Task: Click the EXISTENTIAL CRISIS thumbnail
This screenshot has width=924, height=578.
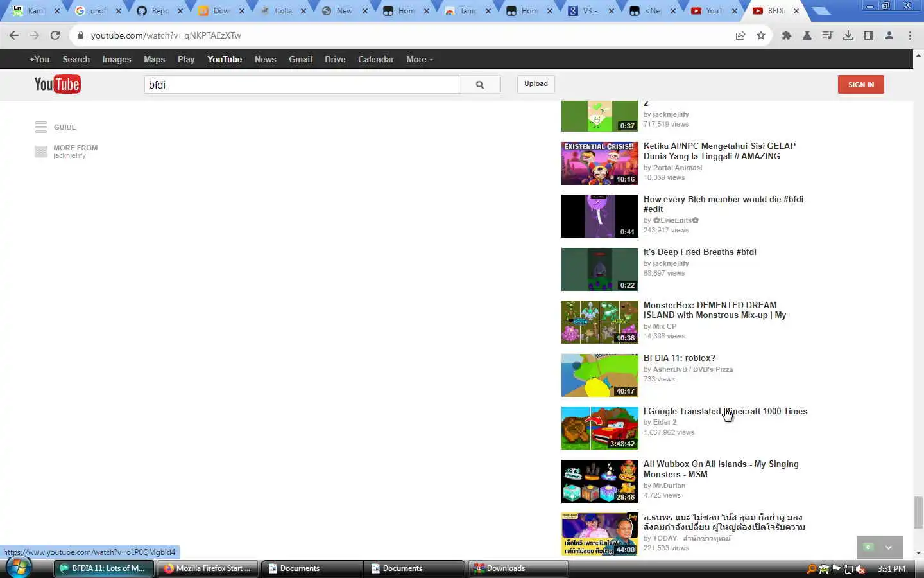Action: click(600, 163)
